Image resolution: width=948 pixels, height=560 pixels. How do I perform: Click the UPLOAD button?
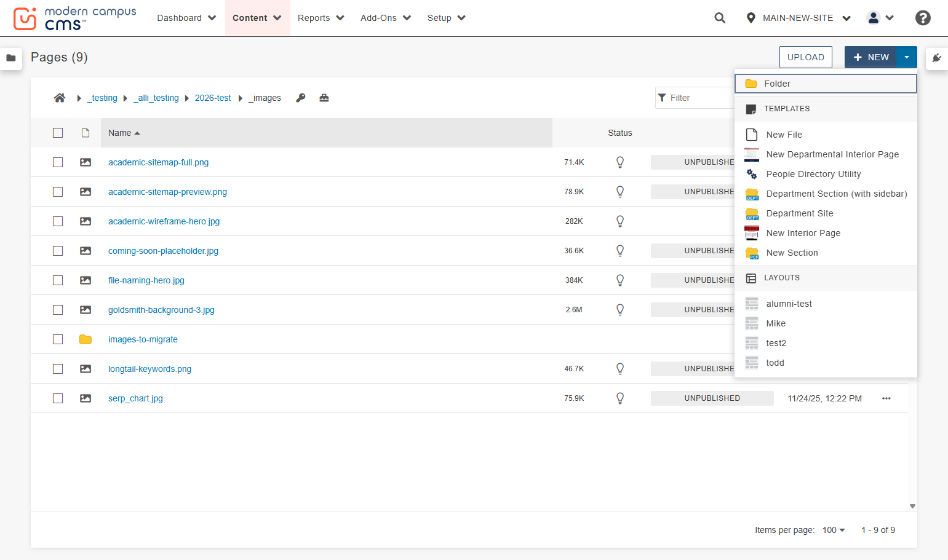tap(806, 57)
